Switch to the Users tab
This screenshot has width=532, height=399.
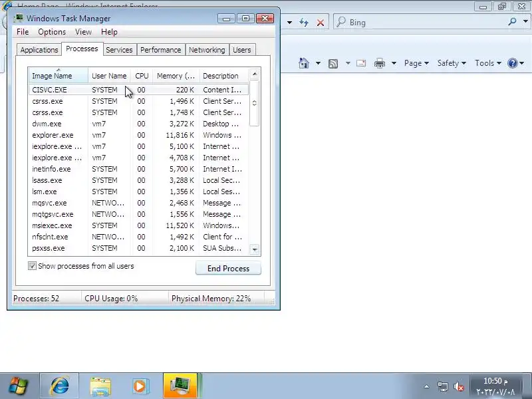[x=242, y=50]
